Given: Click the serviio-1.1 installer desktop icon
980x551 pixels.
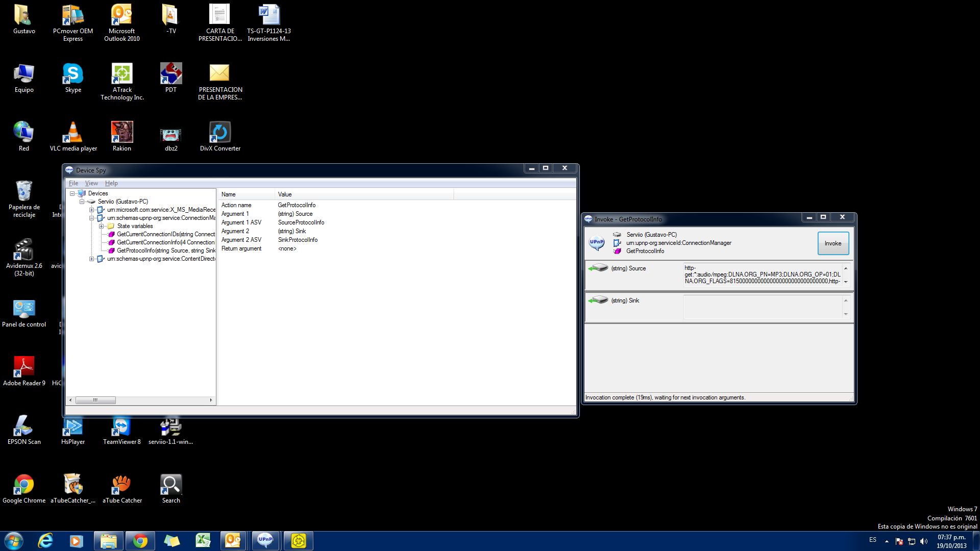Looking at the screenshot, I should [x=170, y=426].
